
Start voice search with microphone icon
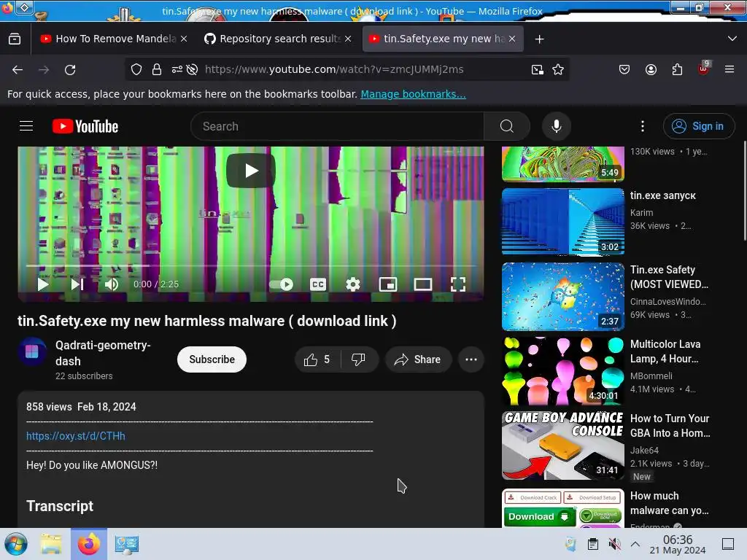click(x=556, y=126)
